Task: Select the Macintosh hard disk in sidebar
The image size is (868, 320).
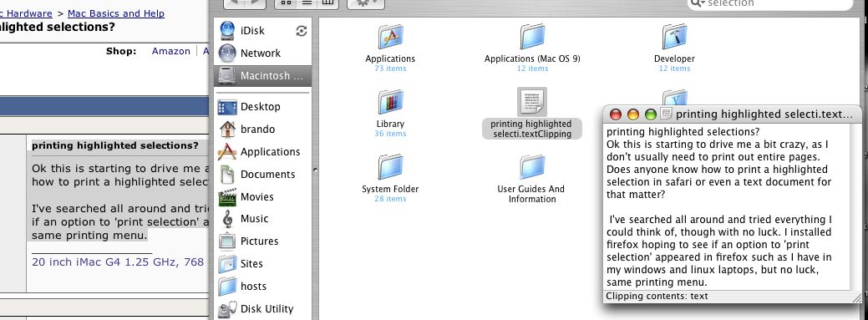Action: point(263,76)
